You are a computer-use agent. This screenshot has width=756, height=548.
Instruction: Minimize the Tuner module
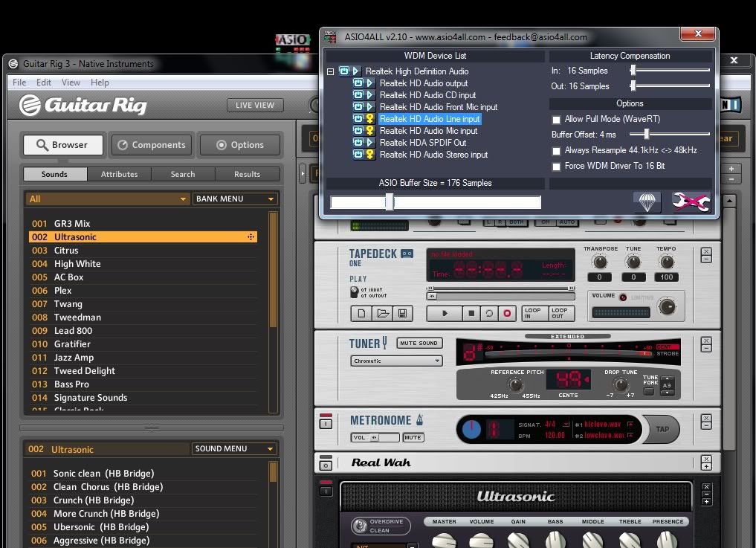[x=706, y=348]
